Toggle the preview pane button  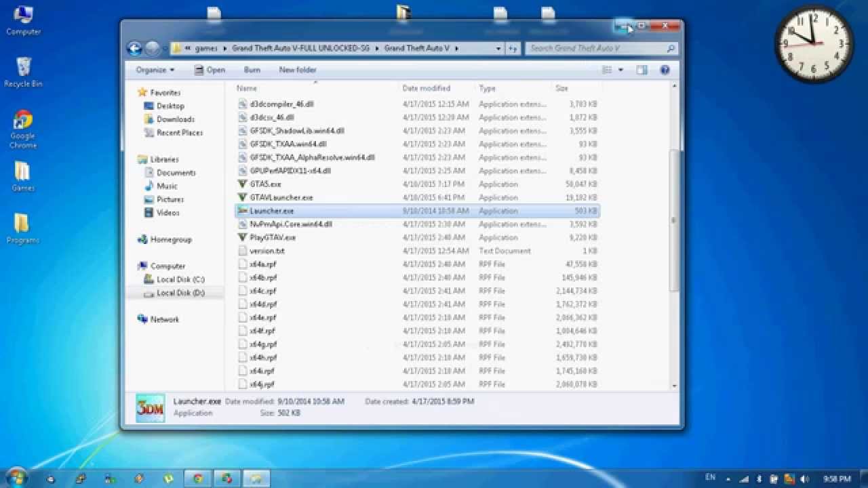pyautogui.click(x=642, y=70)
